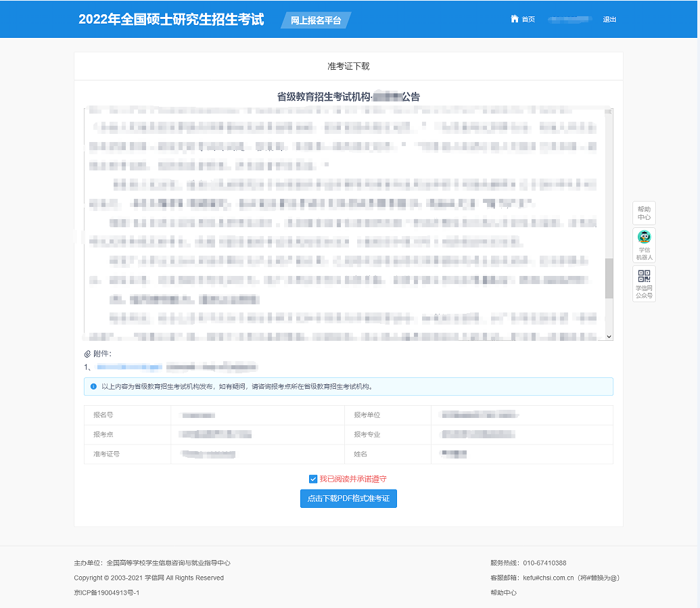Open the 学信机器人 chat robot
The width and height of the screenshot is (700, 608).
pos(643,243)
